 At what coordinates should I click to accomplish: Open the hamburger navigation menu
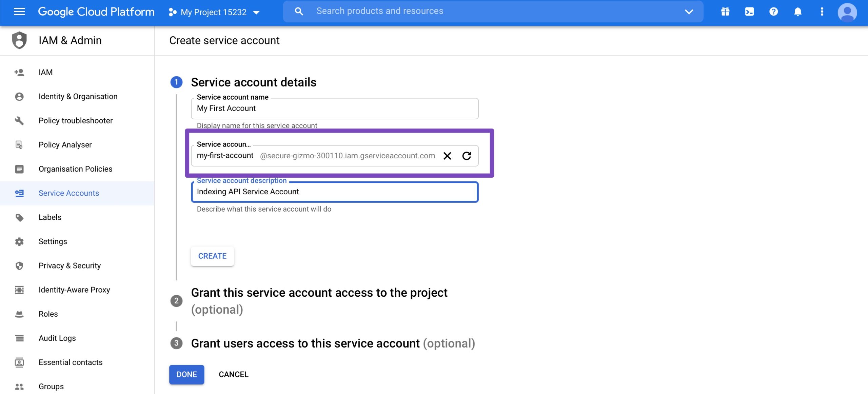point(19,12)
